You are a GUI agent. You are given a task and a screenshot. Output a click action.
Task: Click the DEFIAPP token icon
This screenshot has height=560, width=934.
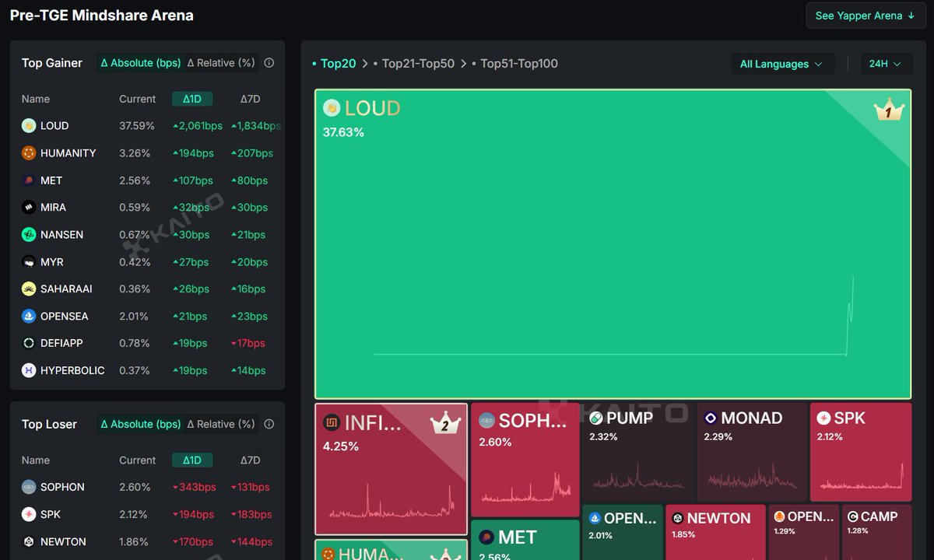[29, 343]
